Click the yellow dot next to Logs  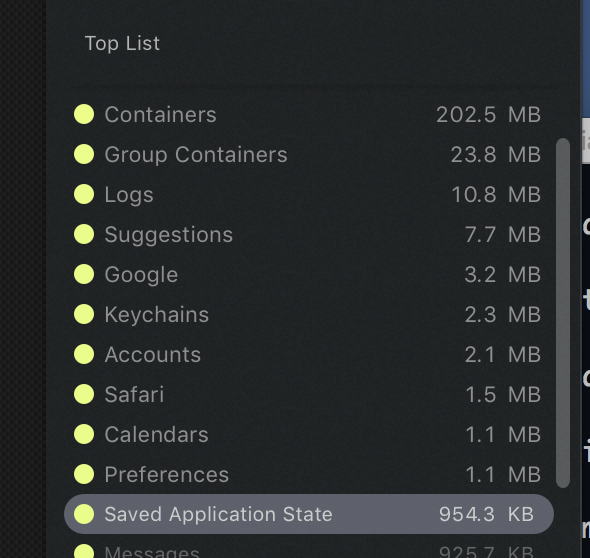(x=84, y=194)
